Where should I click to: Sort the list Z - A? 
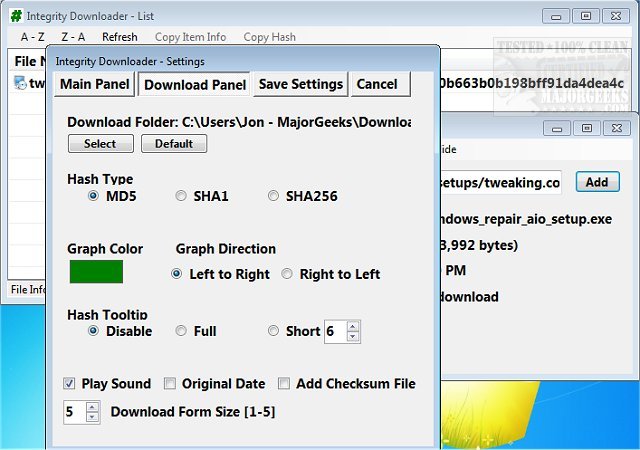click(x=73, y=37)
